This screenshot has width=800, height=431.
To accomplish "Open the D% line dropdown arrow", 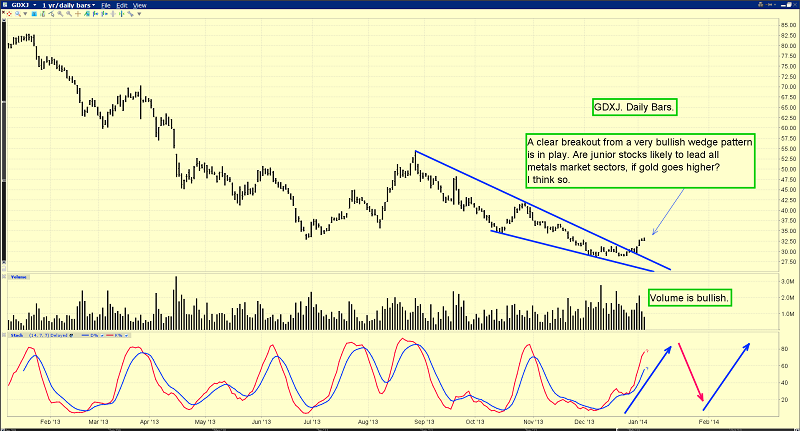I will coord(102,335).
